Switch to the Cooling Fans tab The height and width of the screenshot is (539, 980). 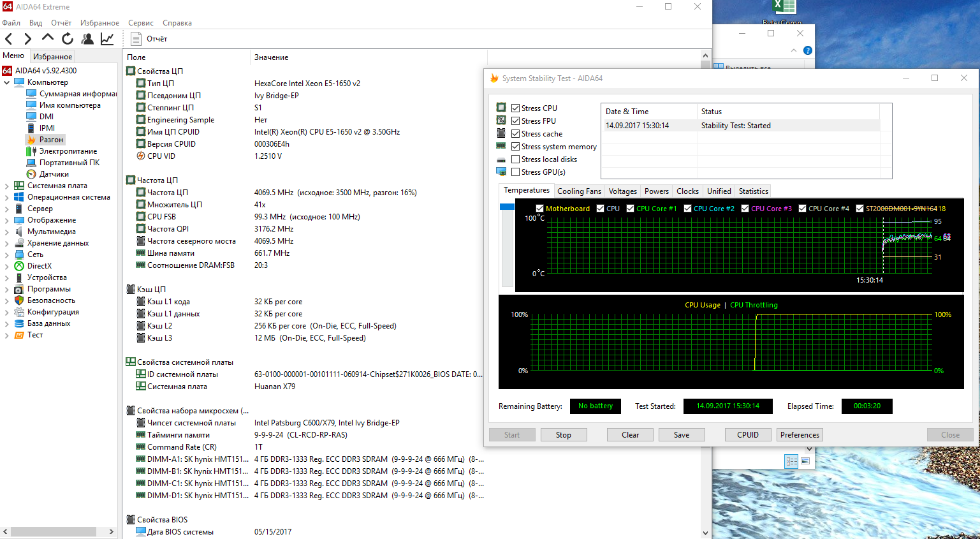(579, 191)
